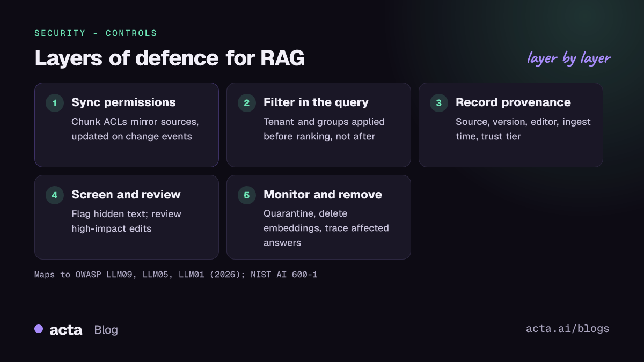Image resolution: width=644 pixels, height=362 pixels.
Task: Click the 'layer by layer' handwritten tagline
Action: [x=569, y=58]
